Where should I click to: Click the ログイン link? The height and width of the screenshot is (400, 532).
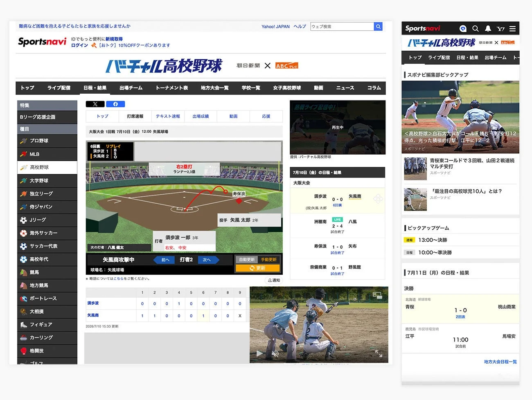click(x=79, y=45)
